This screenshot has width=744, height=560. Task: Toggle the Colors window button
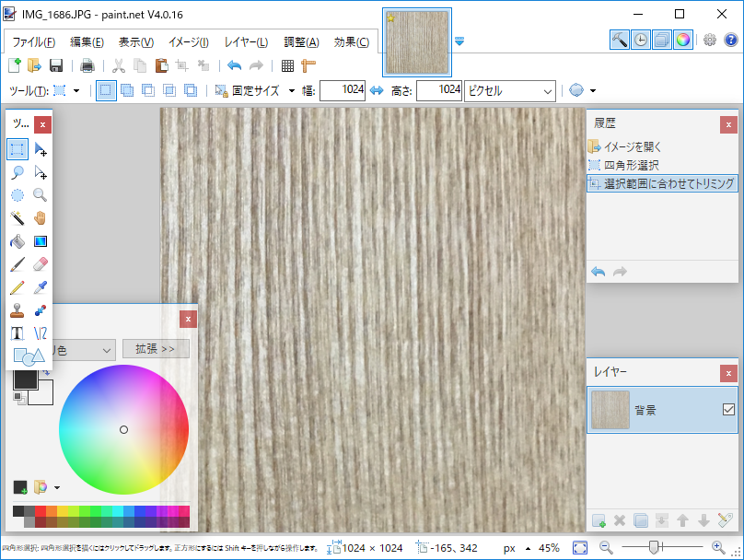pyautogui.click(x=683, y=40)
